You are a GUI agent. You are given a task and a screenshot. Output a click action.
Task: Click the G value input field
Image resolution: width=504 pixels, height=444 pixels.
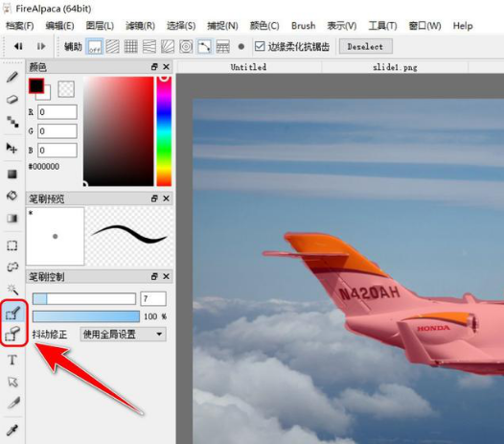(x=57, y=131)
